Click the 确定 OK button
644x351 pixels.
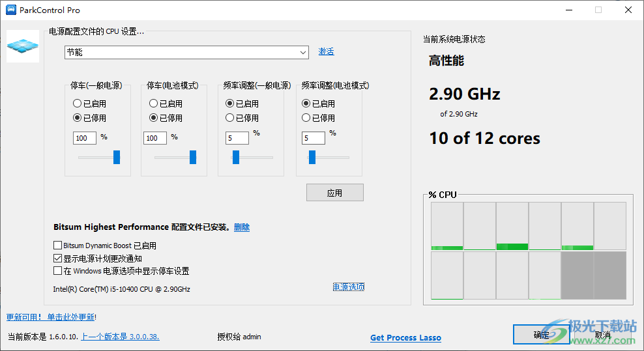[541, 335]
